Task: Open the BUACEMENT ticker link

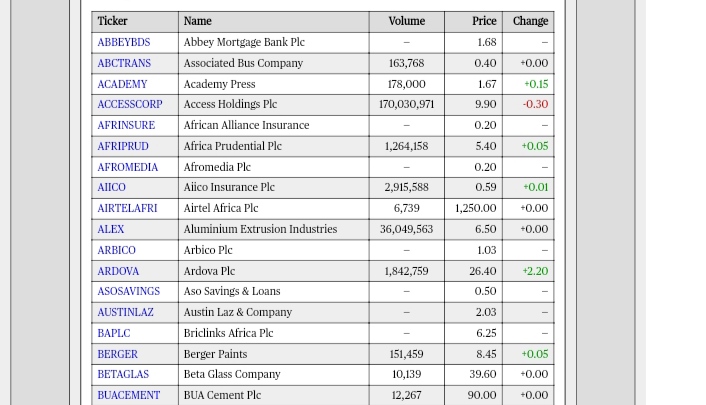Action: 129,395
